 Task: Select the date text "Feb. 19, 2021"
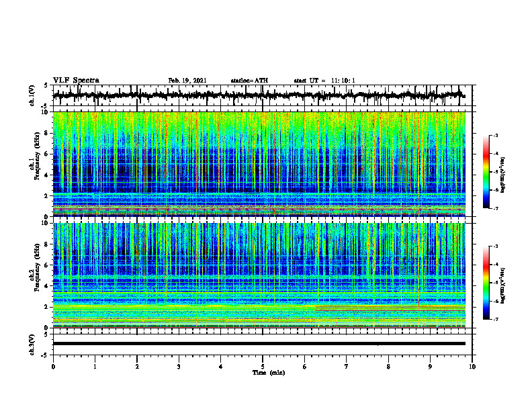click(x=187, y=81)
